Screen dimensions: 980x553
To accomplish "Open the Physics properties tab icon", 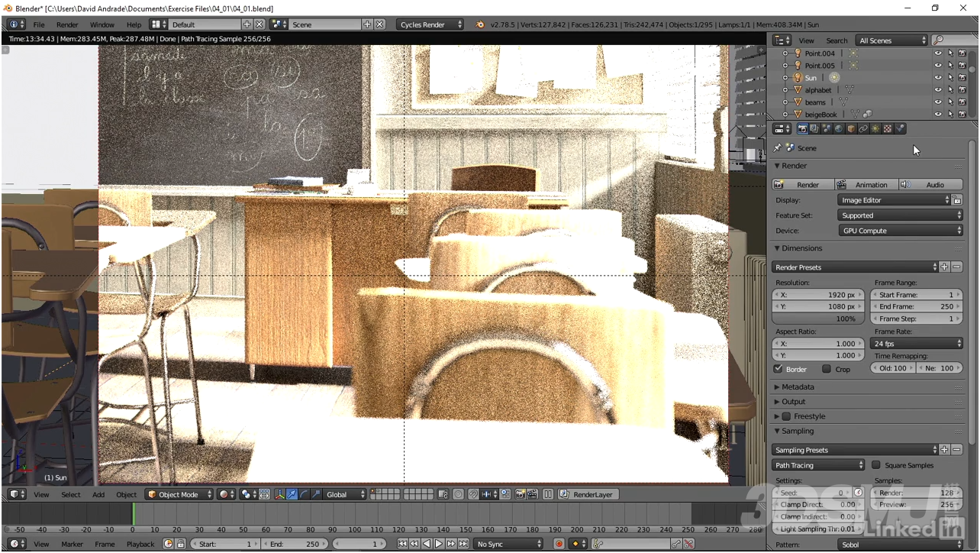I will (x=900, y=128).
